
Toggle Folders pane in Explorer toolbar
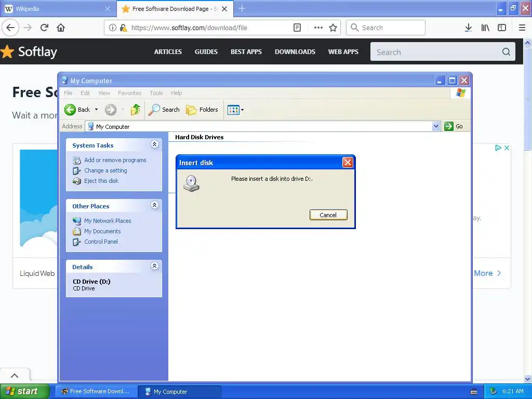pos(202,110)
